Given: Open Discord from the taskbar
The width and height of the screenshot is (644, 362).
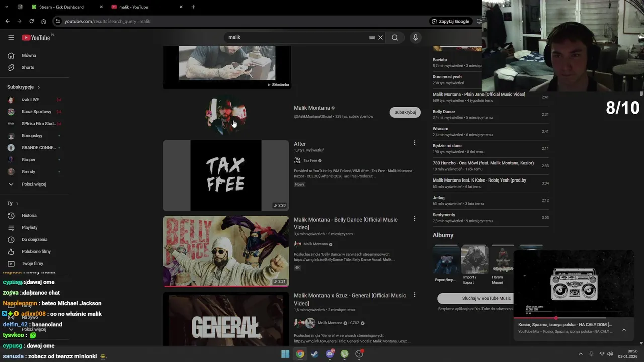Looking at the screenshot, I should click(330, 354).
